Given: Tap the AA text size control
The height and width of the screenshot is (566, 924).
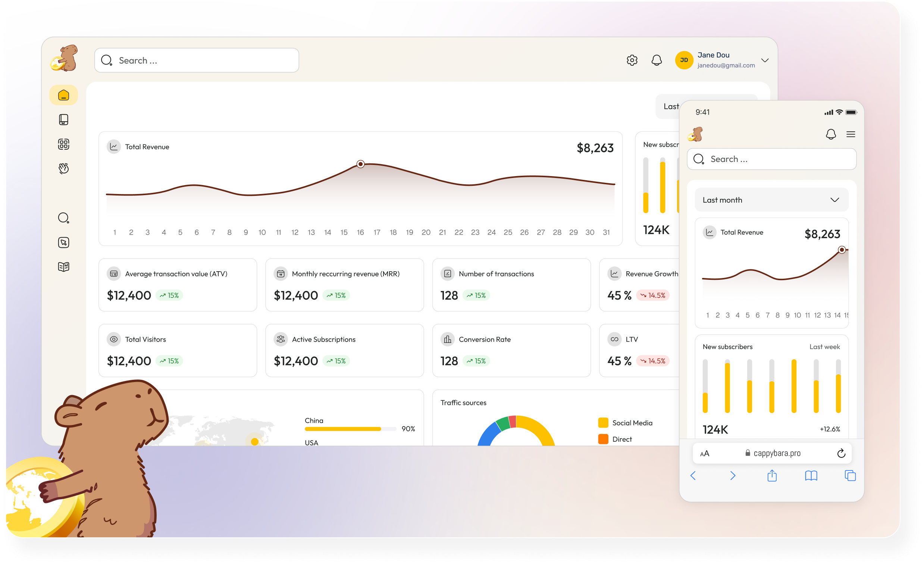Looking at the screenshot, I should [704, 453].
